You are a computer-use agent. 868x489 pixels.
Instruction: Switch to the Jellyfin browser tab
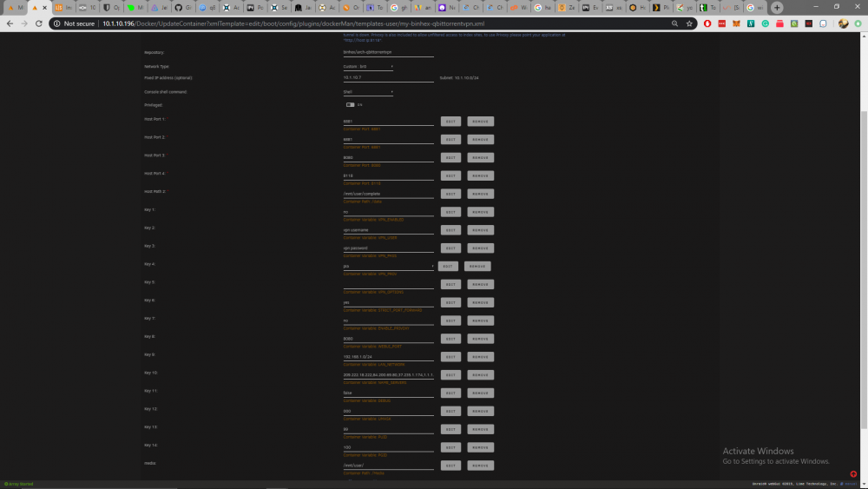(x=160, y=8)
